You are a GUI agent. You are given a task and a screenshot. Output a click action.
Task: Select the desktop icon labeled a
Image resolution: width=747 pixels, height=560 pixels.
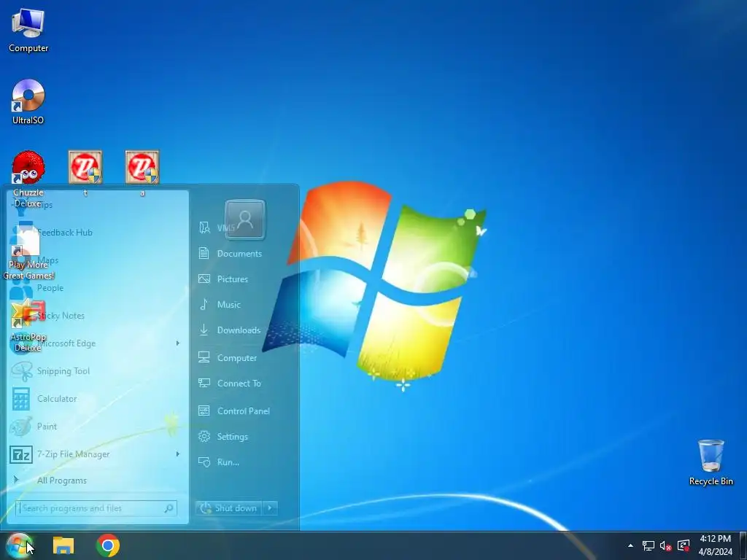coord(142,174)
